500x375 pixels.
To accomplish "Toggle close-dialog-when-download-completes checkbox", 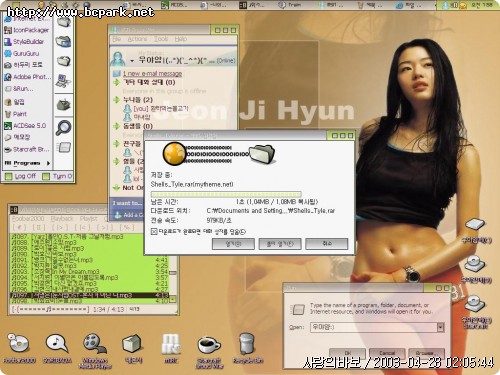I will pos(154,231).
